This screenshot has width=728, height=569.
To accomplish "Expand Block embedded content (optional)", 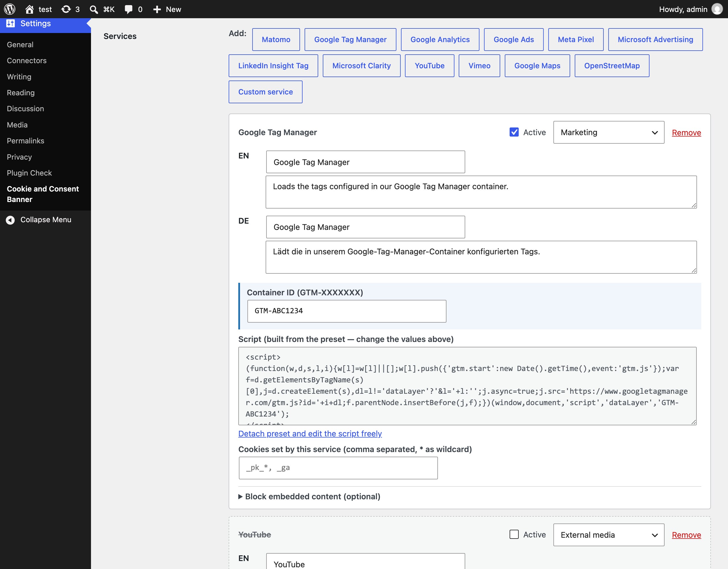I will [x=309, y=496].
